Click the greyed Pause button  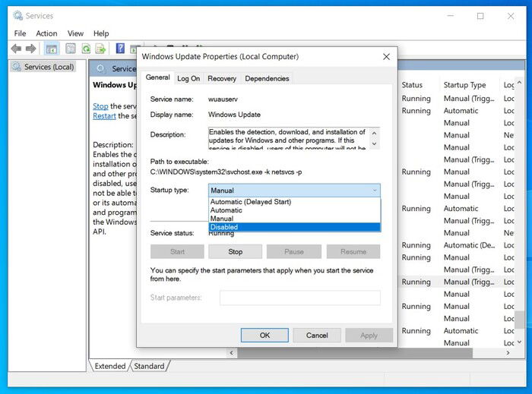(294, 252)
